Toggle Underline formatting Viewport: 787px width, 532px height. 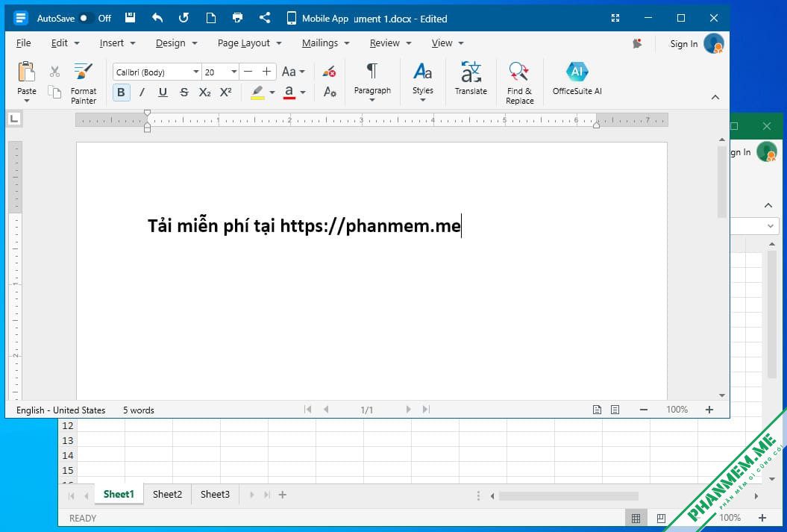tap(163, 93)
